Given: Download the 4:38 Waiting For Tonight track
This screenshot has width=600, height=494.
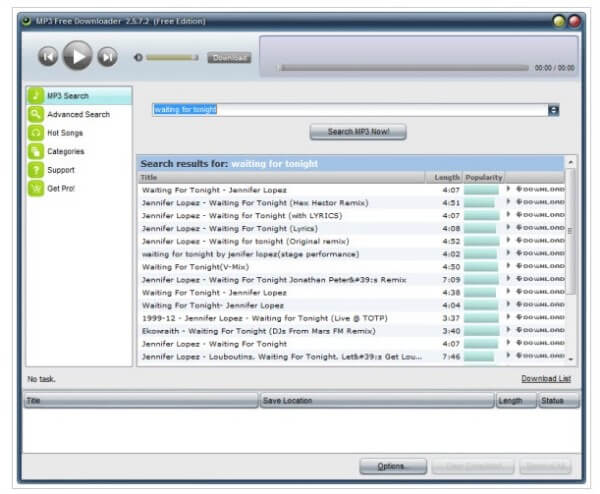Looking at the screenshot, I should tap(540, 292).
